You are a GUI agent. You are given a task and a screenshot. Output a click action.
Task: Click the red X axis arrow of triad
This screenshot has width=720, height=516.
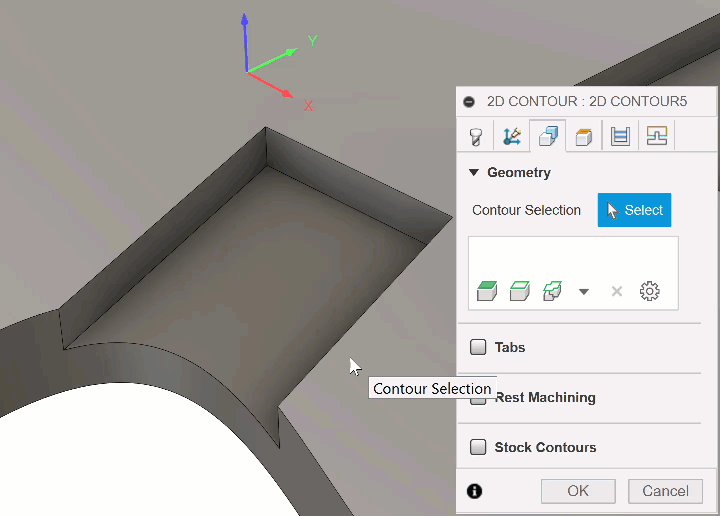click(270, 84)
